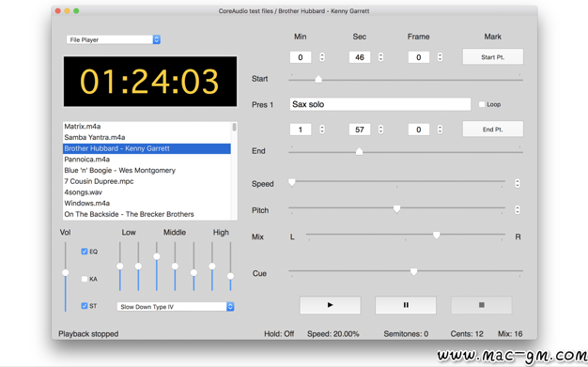Open the Slow Down Type IV dropdown

pos(176,307)
